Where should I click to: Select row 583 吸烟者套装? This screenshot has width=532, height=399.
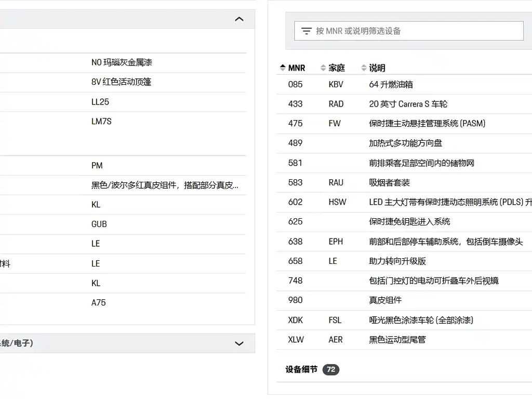coord(404,182)
